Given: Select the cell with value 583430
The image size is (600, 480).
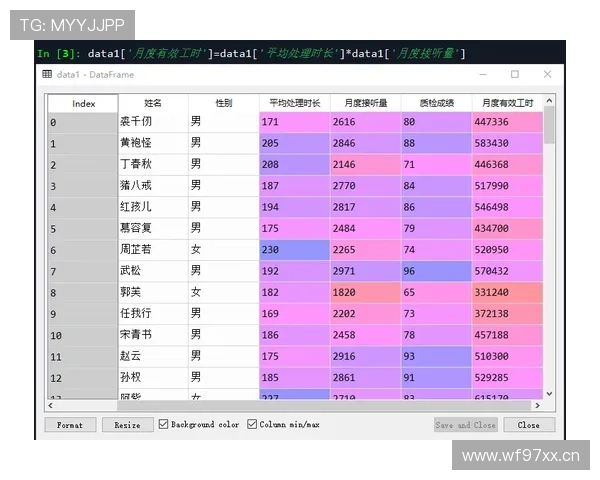Looking at the screenshot, I should [507, 144].
